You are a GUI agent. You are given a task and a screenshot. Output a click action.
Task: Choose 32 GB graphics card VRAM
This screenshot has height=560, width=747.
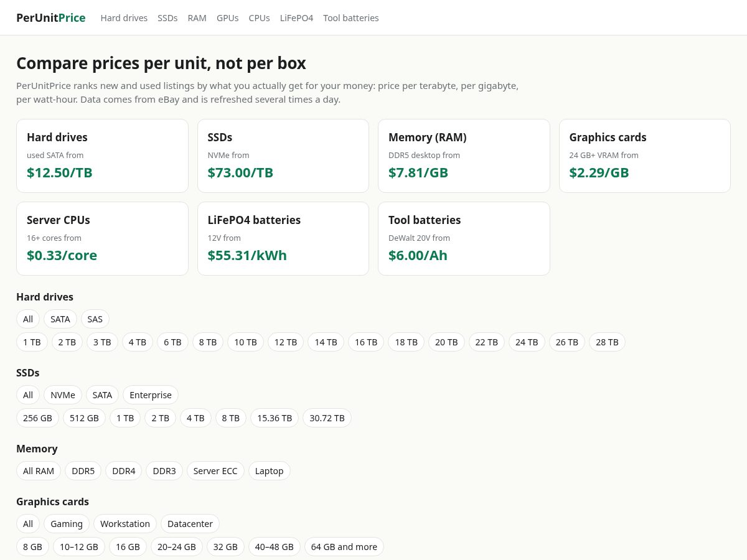click(225, 547)
